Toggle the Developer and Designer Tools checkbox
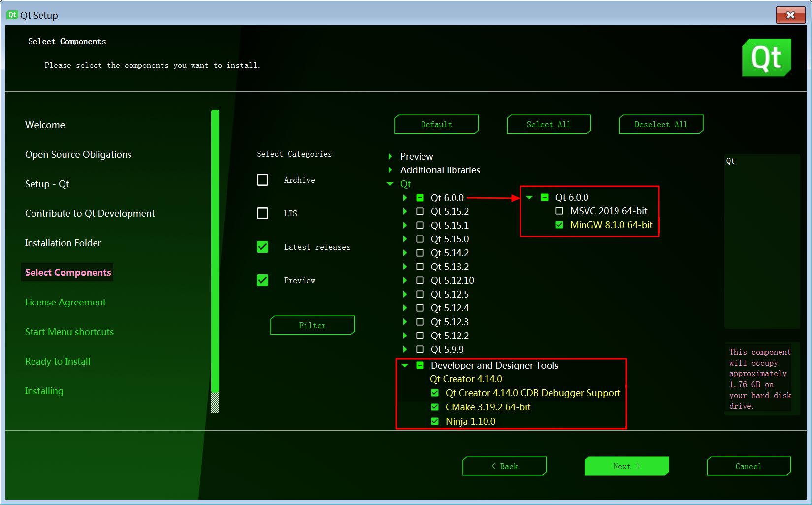This screenshot has width=812, height=505. point(420,365)
